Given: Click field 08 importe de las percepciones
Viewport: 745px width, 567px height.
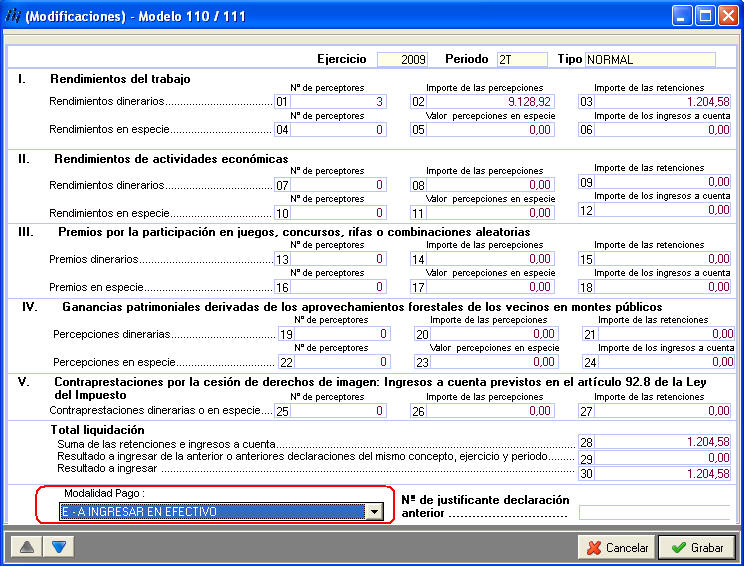Looking at the screenshot, I should pyautogui.click(x=490, y=184).
